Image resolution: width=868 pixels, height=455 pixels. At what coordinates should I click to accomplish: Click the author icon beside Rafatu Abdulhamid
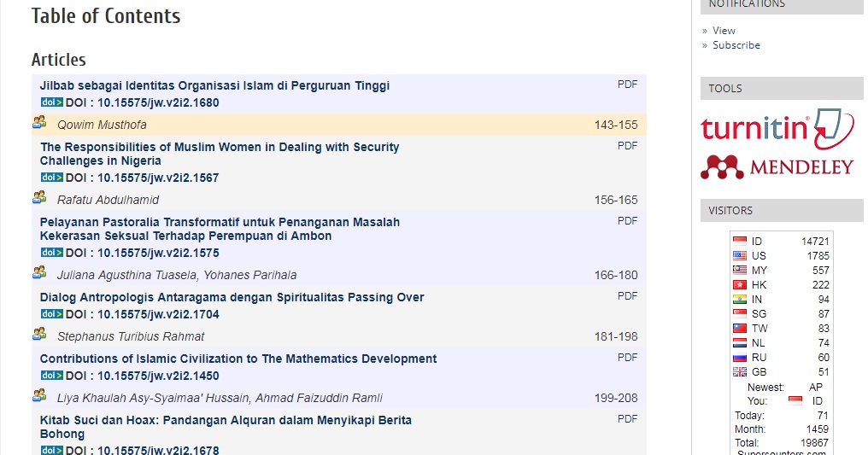pos(39,198)
